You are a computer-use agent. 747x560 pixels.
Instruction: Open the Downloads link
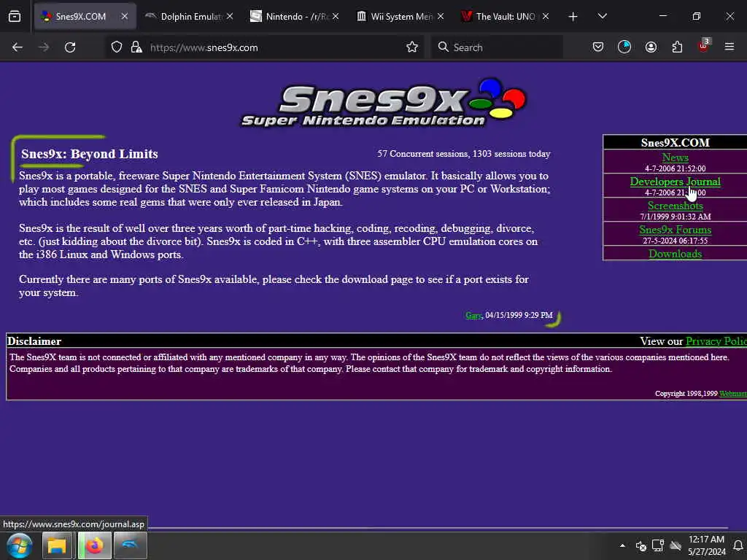tap(675, 254)
